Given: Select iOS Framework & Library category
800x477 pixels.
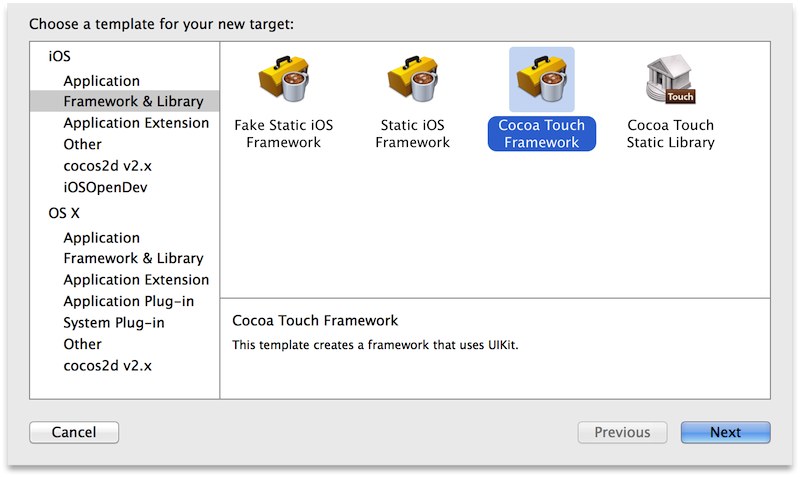Looking at the screenshot, I should pyautogui.click(x=133, y=101).
